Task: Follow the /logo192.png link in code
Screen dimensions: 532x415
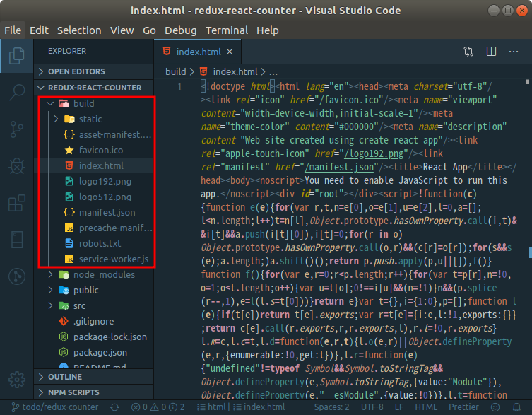Action: tap(374, 153)
